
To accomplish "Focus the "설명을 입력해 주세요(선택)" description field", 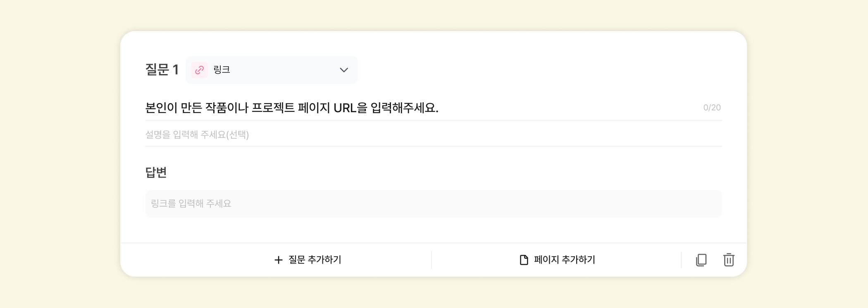I will coord(433,135).
